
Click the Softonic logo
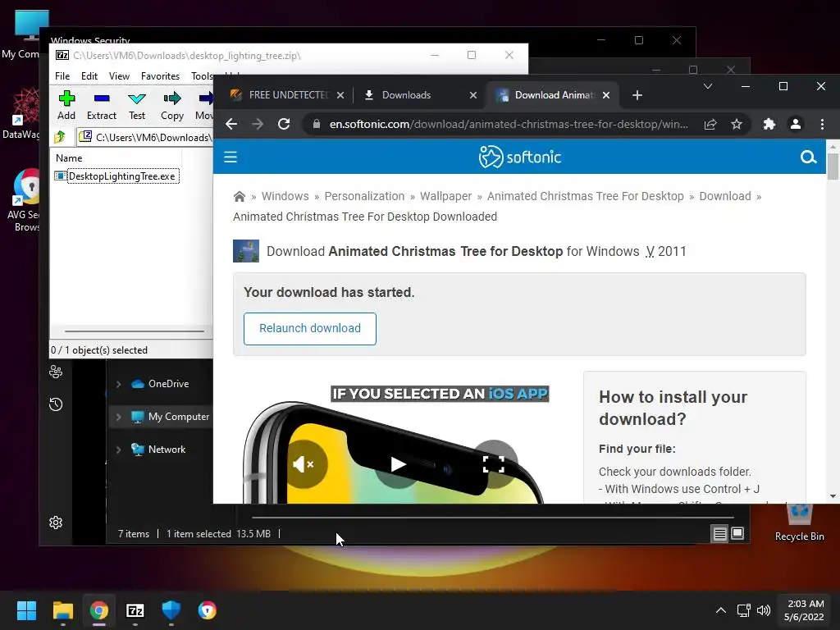click(519, 157)
